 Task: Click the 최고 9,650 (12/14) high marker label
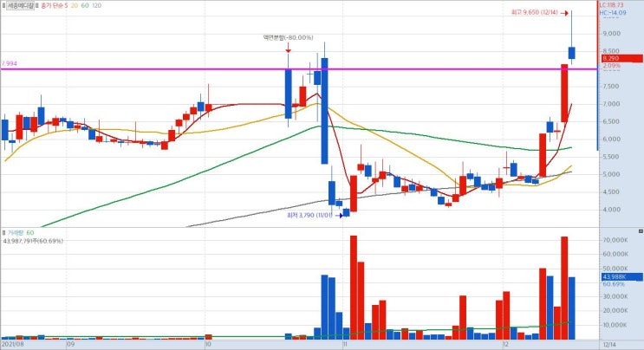pos(534,13)
